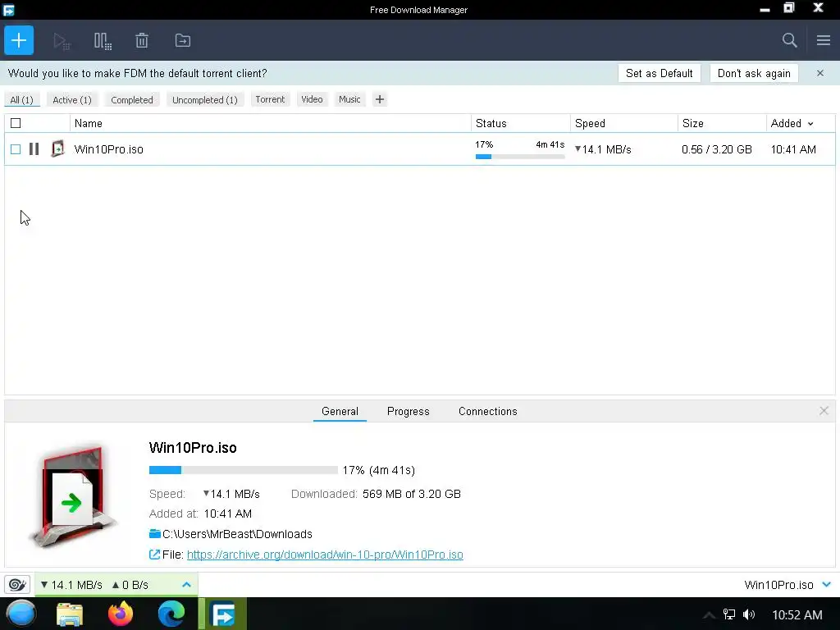Screen dimensions: 840x630
Task: Click the Set as Default button
Action: coord(659,73)
